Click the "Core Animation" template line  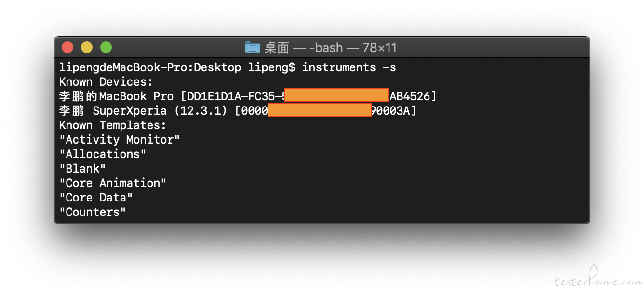(x=113, y=183)
